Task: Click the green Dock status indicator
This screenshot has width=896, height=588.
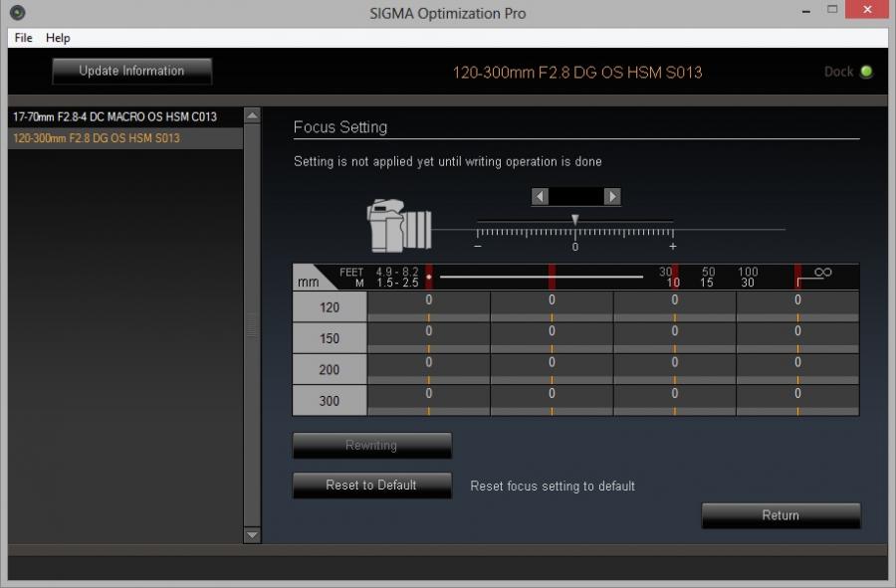Action: pos(866,72)
